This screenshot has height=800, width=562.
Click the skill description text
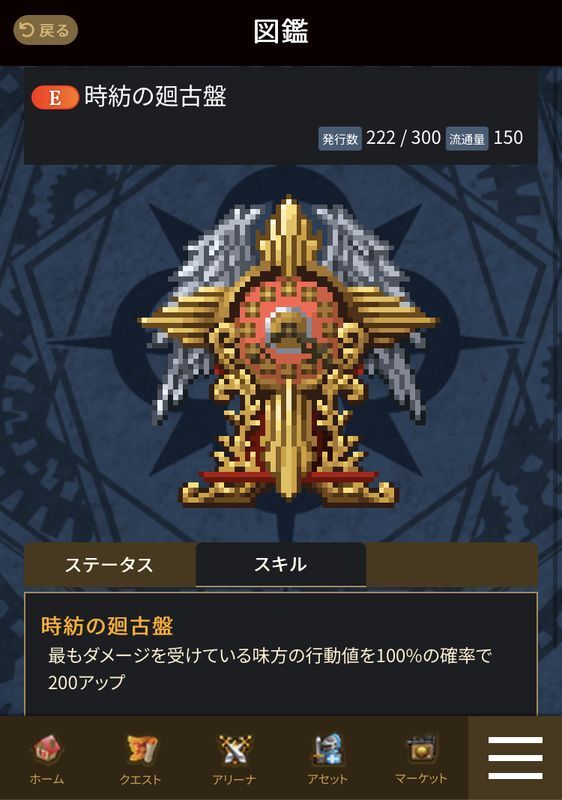coord(270,668)
